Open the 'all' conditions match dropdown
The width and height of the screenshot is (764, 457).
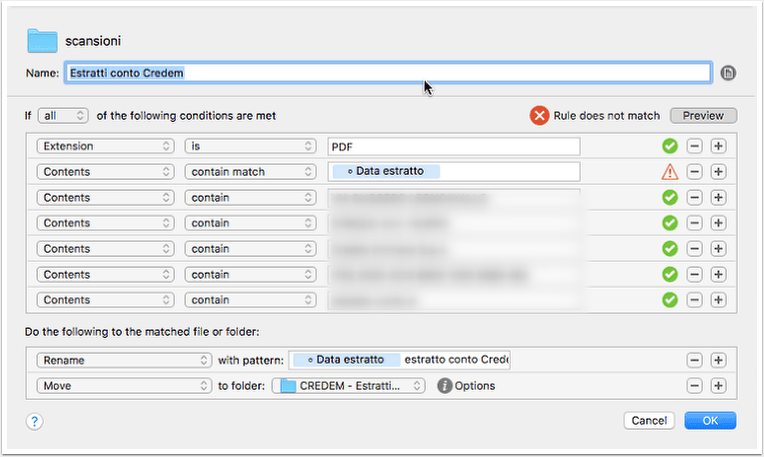63,116
